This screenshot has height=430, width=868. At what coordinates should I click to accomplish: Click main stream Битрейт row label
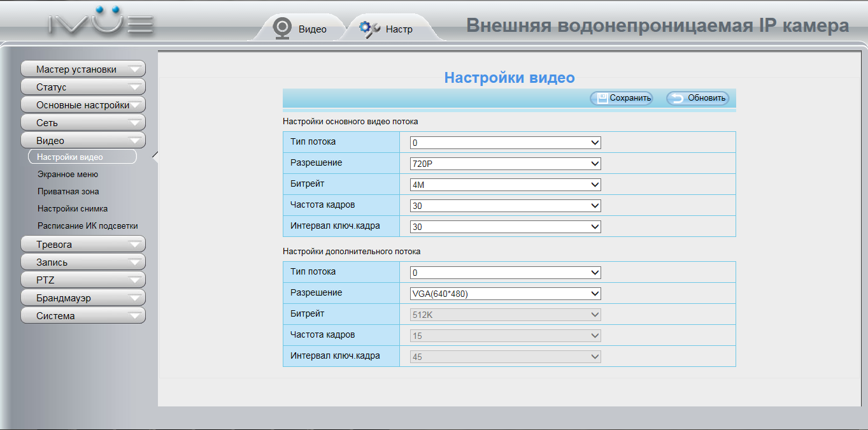pos(307,183)
